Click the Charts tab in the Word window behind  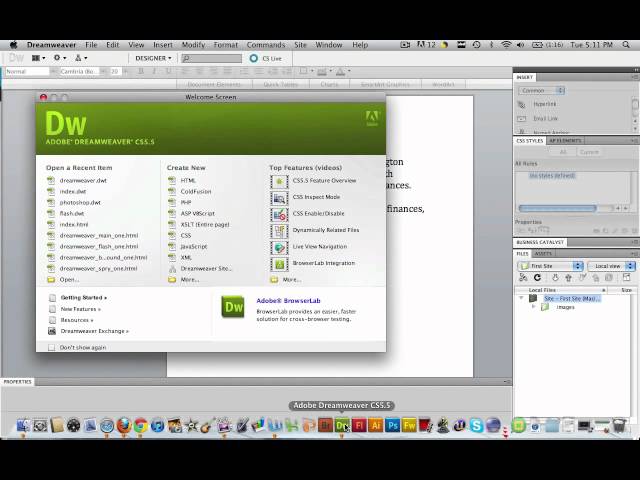click(x=329, y=84)
